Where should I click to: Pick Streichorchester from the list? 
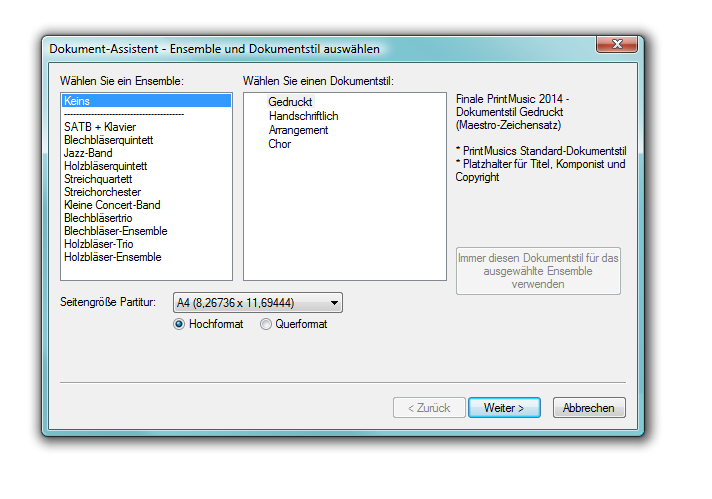pyautogui.click(x=102, y=192)
